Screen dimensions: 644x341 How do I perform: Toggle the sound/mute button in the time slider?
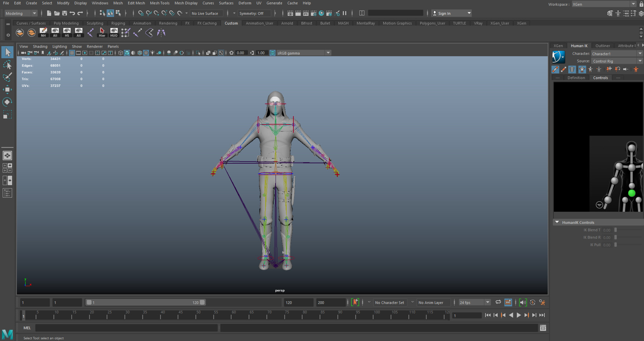523,302
